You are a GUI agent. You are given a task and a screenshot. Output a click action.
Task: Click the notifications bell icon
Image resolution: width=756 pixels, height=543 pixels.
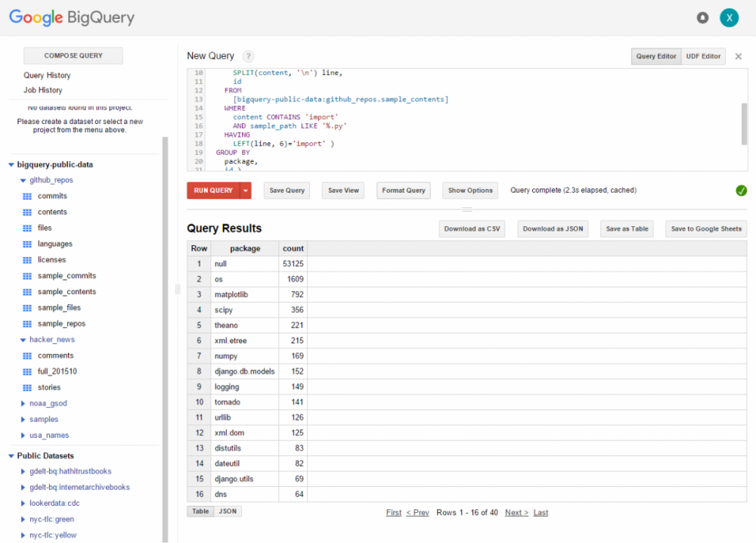point(702,18)
